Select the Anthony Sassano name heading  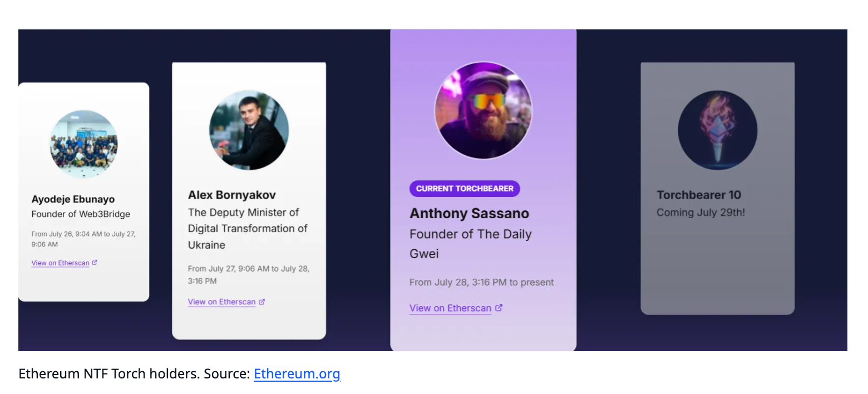tap(469, 213)
